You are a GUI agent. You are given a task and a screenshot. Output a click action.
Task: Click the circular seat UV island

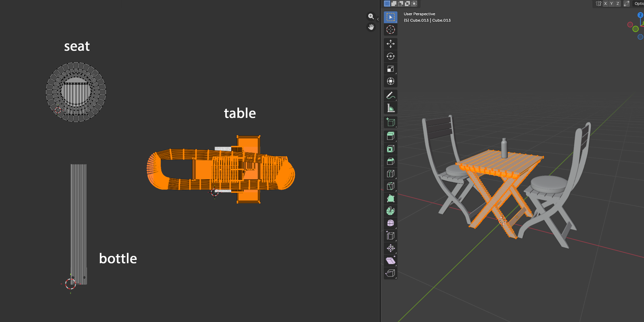point(76,92)
